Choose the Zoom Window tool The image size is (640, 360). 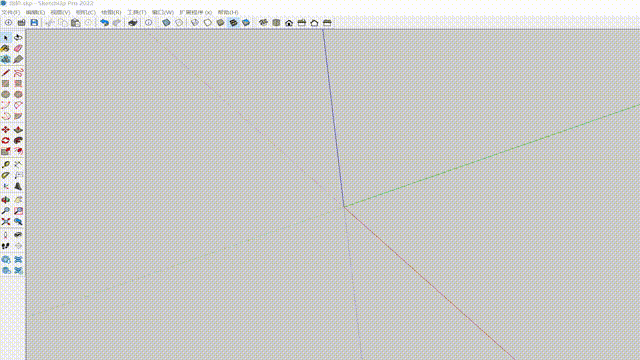(x=18, y=211)
